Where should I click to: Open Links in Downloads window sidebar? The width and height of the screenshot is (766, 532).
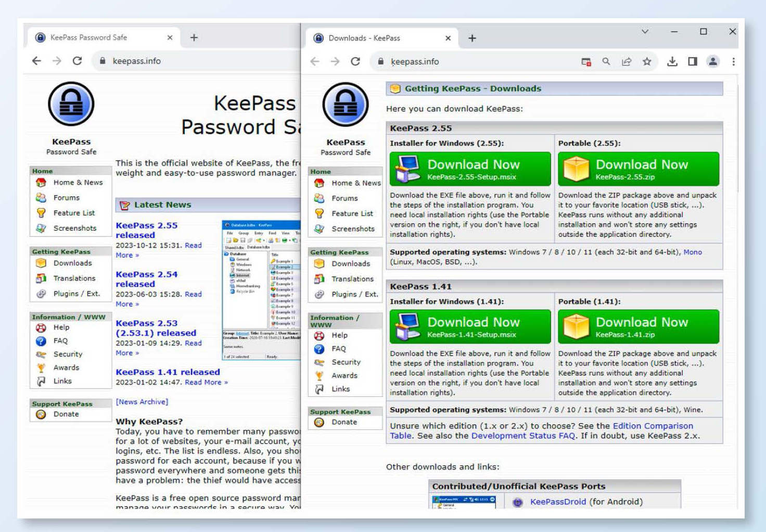pyautogui.click(x=341, y=389)
